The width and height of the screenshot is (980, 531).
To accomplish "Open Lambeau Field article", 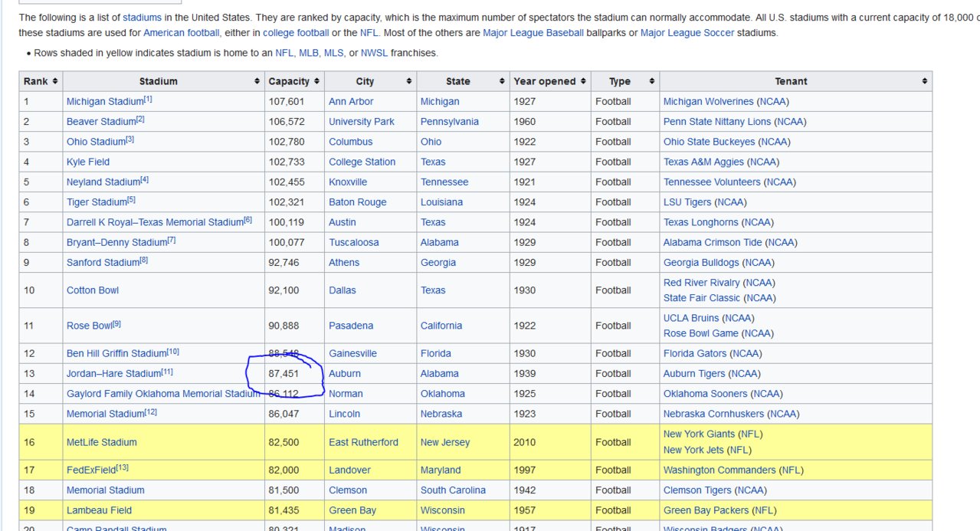I will pos(100,510).
